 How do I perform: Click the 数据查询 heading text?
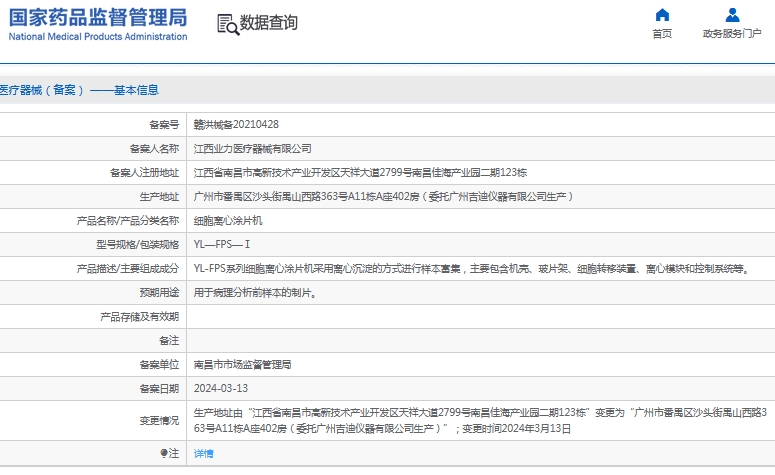268,23
